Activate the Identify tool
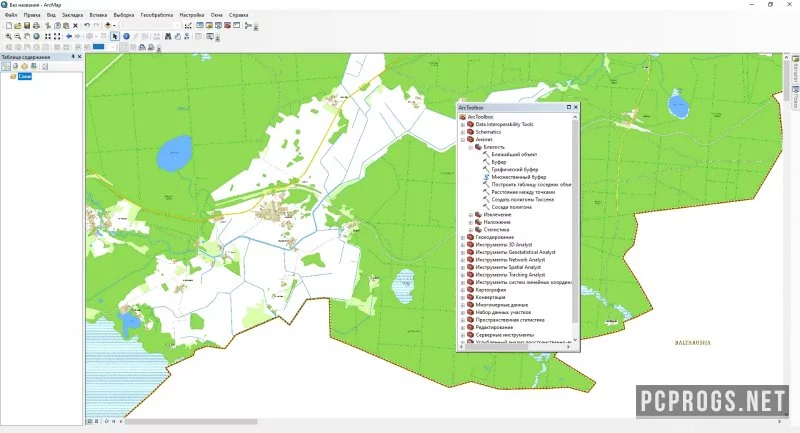The image size is (800, 433). pyautogui.click(x=126, y=36)
